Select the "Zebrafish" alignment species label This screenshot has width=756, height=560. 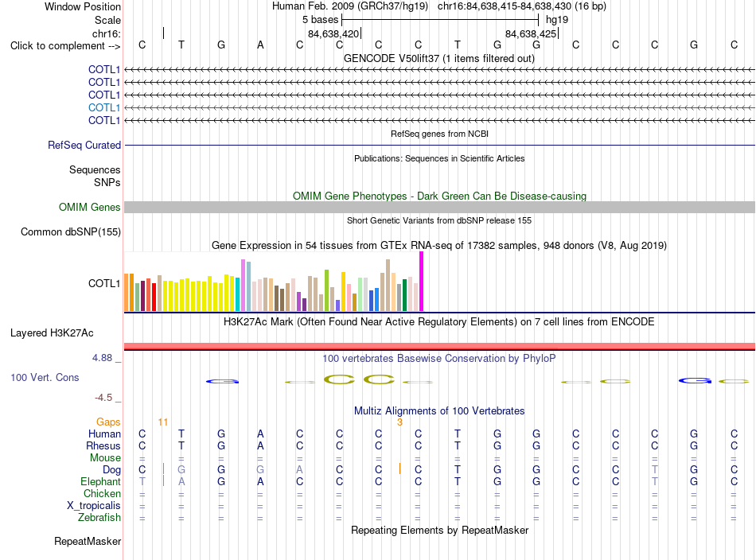click(x=99, y=517)
